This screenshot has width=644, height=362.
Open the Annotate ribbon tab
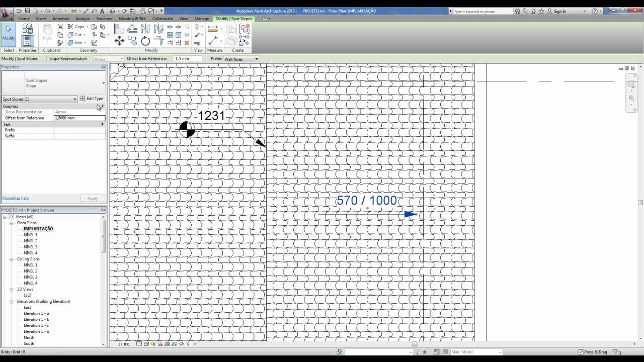pos(61,19)
